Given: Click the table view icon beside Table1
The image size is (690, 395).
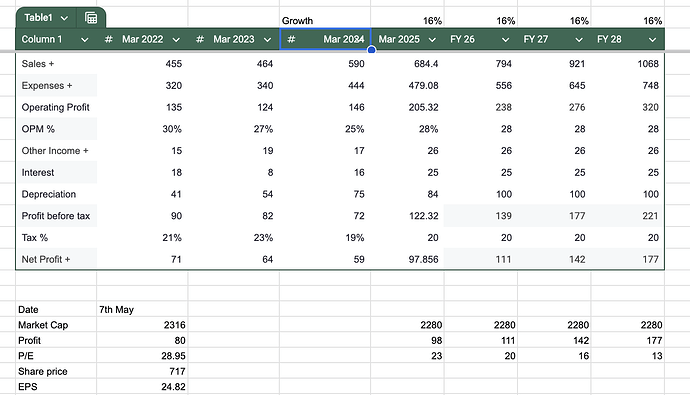Looking at the screenshot, I should point(91,18).
